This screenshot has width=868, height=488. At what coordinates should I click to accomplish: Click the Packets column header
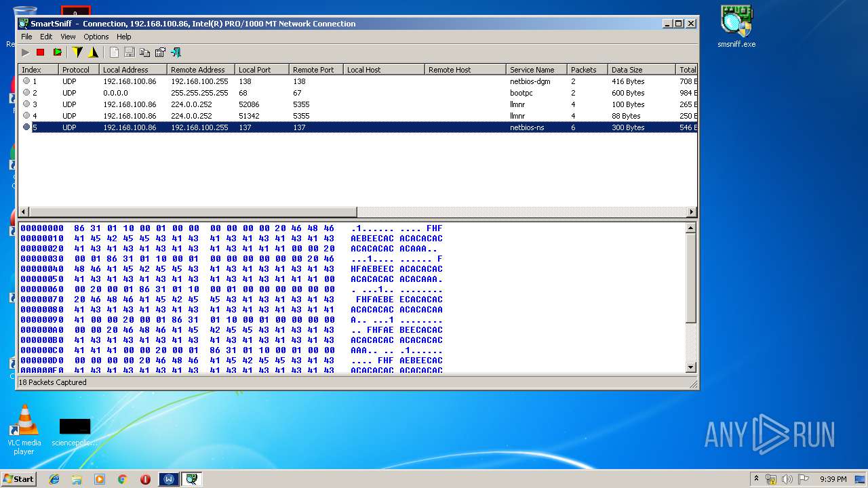tap(587, 70)
